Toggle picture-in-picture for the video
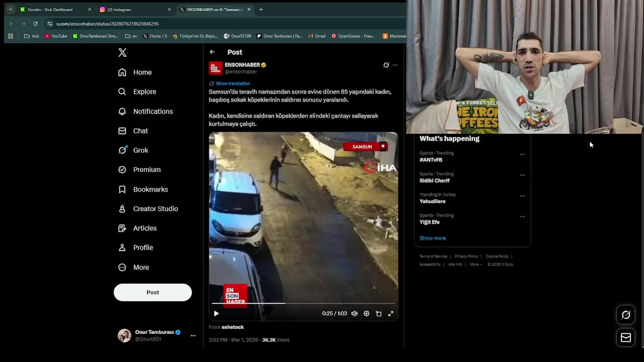This screenshot has height=362, width=644. coord(378,314)
